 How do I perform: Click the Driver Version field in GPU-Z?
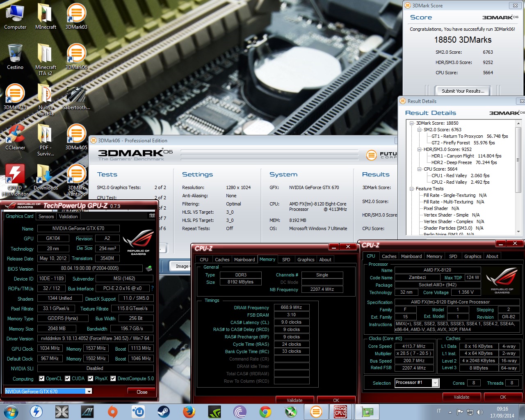95,338
